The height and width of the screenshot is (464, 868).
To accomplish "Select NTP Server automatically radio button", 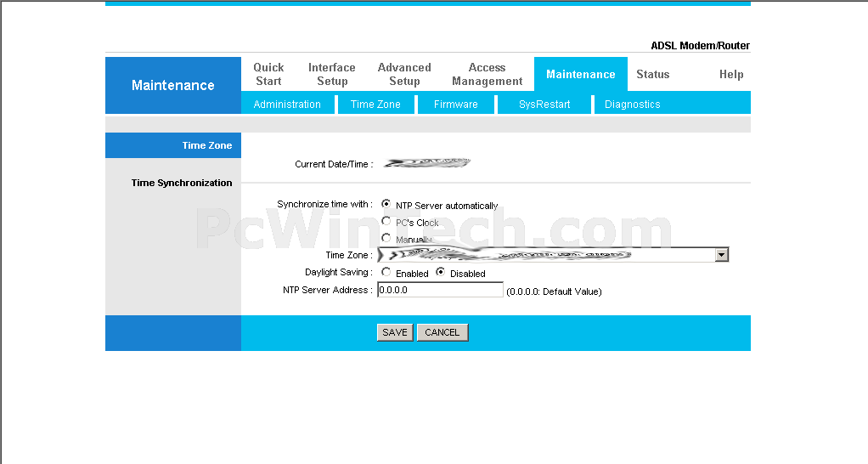I will click(x=386, y=204).
